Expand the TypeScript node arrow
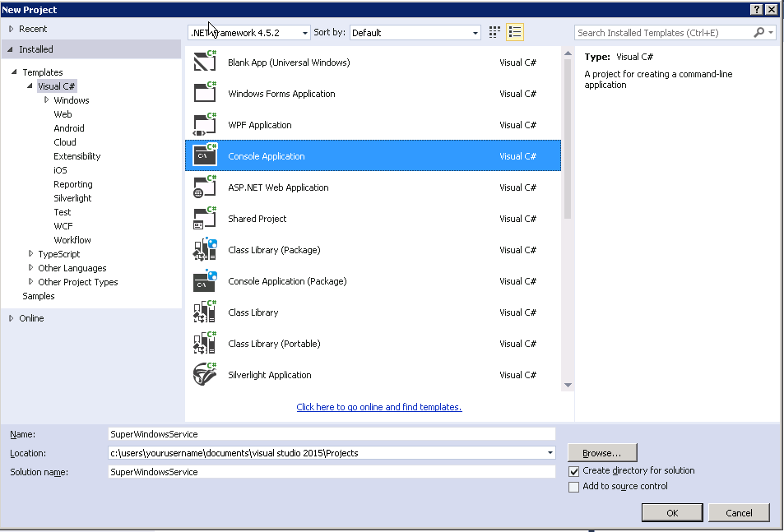The image size is (784, 532). pos(30,254)
